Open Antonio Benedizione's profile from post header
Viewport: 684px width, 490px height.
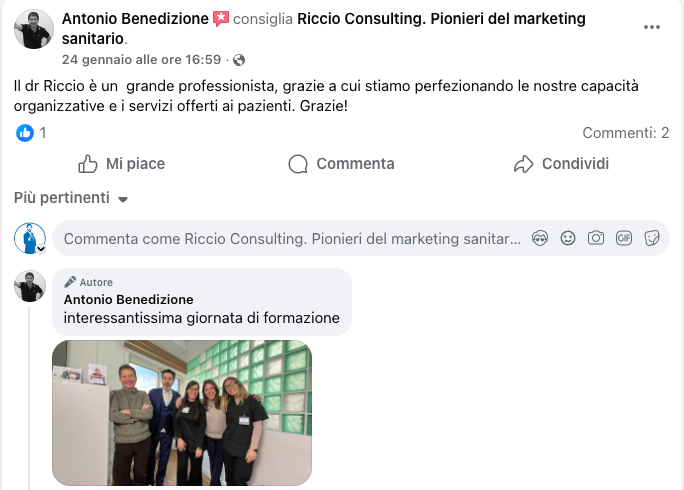(x=135, y=19)
